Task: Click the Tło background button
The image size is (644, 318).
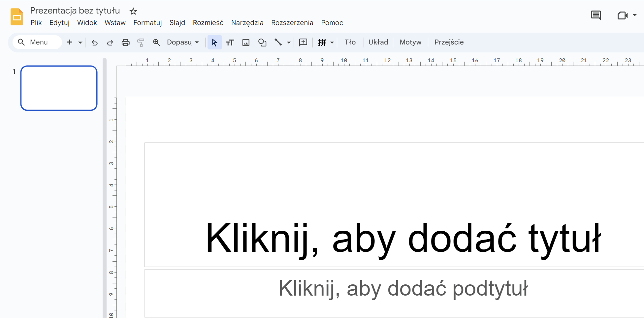Action: pyautogui.click(x=350, y=42)
